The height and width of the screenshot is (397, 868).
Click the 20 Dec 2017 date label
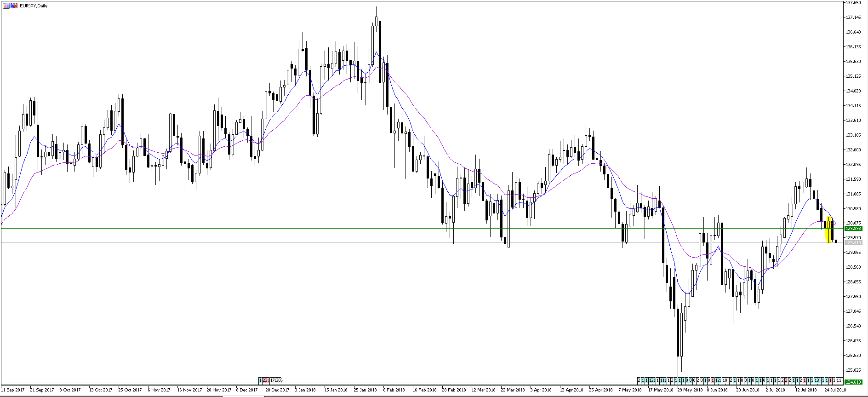[277, 390]
